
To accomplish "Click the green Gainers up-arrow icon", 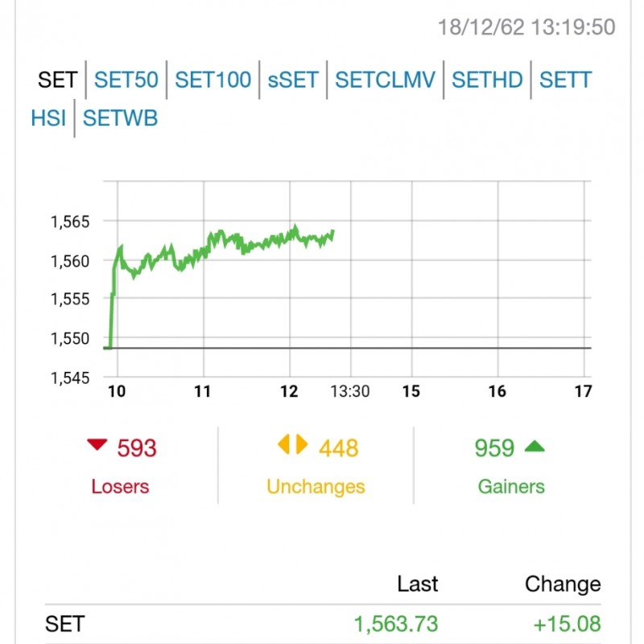I will [535, 447].
